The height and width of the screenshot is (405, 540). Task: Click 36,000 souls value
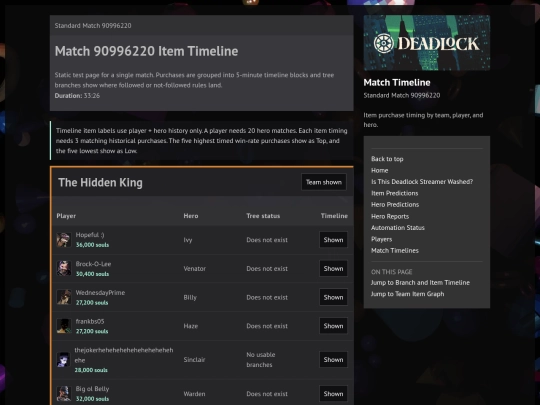[x=92, y=245]
